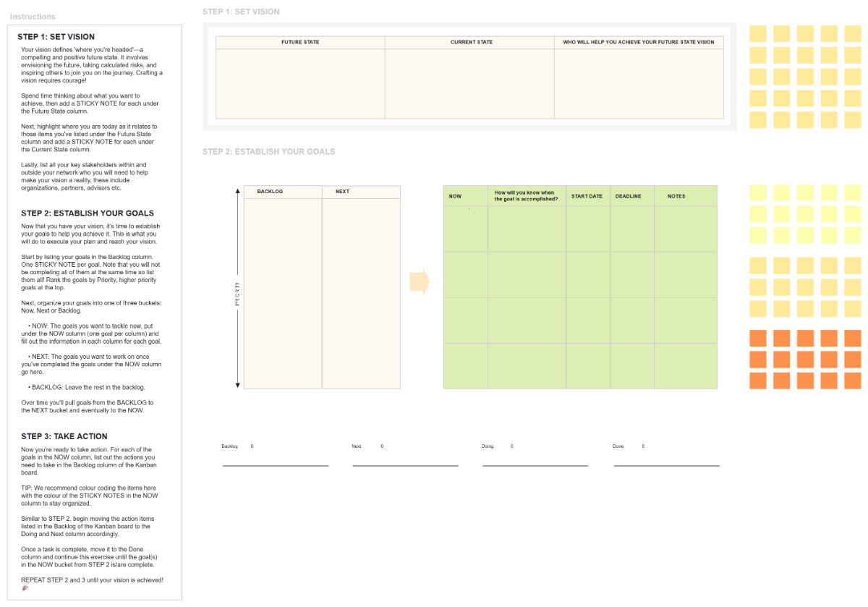Grab a pale yellow sticky note near Step 2
Image resolution: width=868 pixels, height=607 pixels.
click(781, 213)
